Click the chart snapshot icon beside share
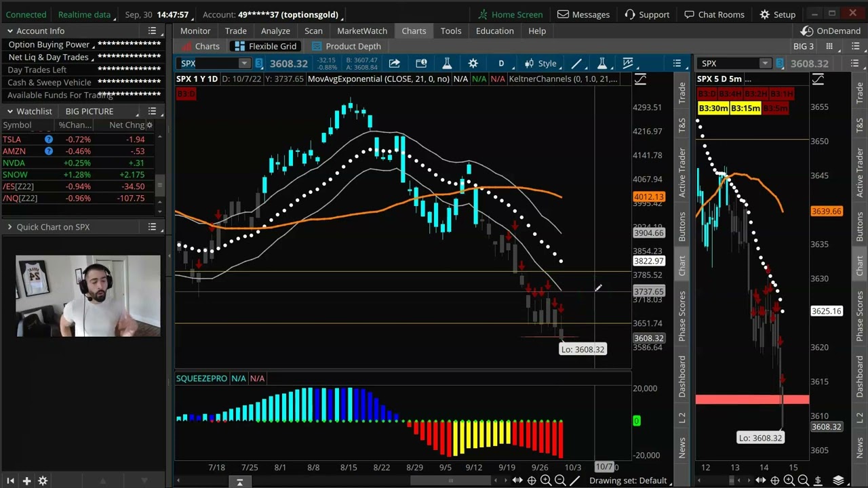868x488 pixels. [x=421, y=63]
